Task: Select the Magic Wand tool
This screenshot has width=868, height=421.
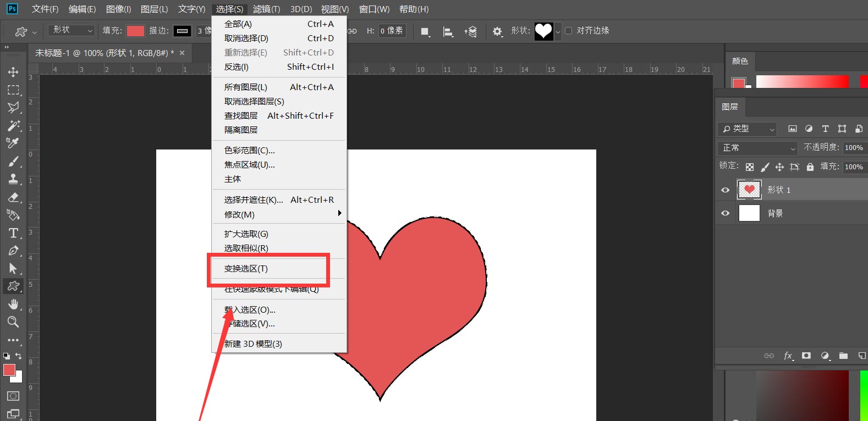Action: click(13, 125)
